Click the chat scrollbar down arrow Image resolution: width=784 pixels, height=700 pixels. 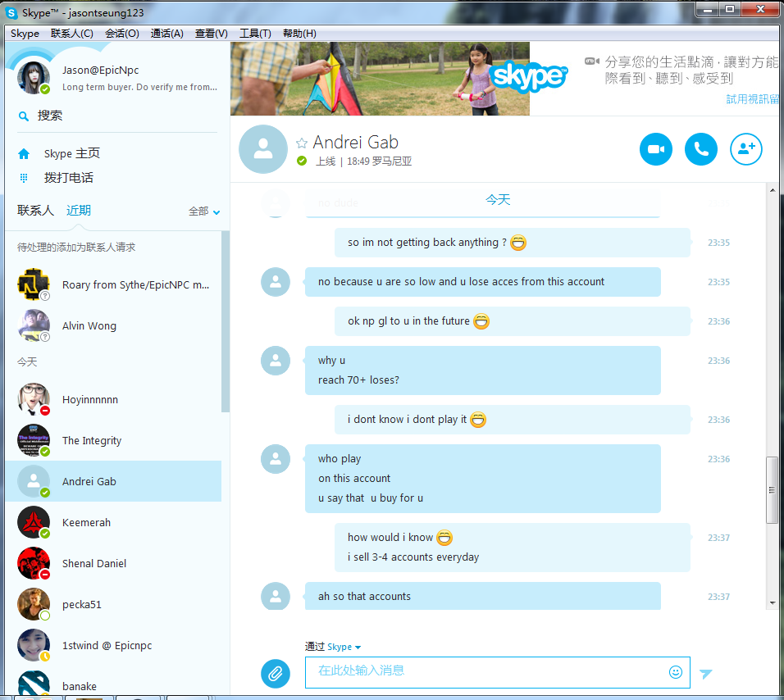pos(773,603)
